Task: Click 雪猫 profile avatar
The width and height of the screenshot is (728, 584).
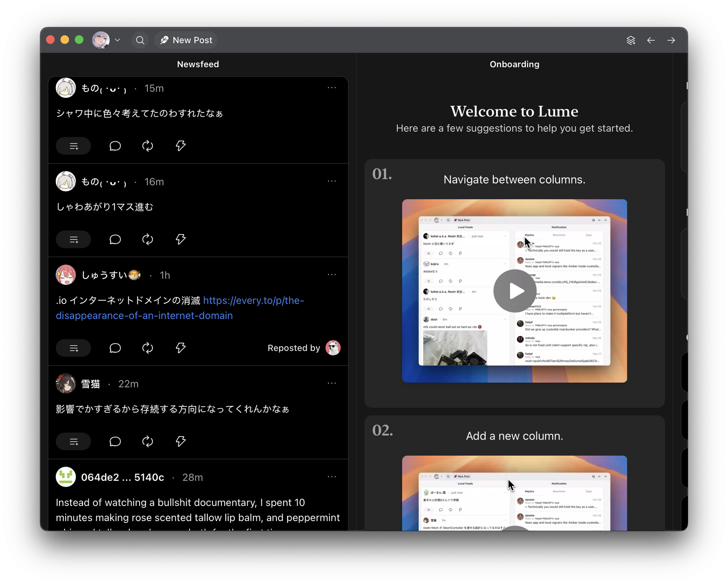Action: coord(66,384)
